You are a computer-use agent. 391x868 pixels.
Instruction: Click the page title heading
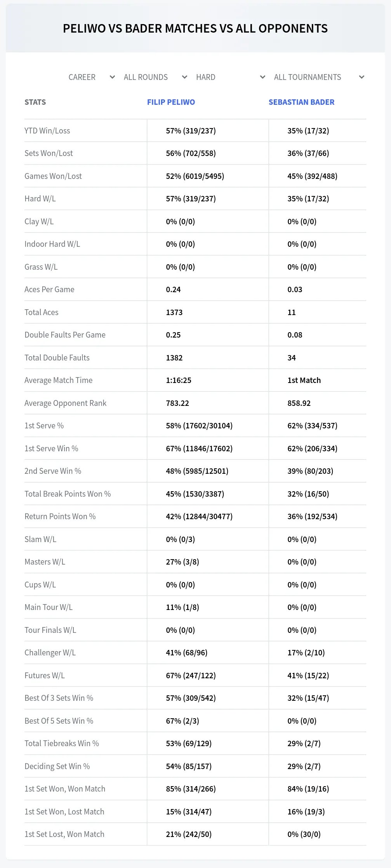pyautogui.click(x=195, y=28)
